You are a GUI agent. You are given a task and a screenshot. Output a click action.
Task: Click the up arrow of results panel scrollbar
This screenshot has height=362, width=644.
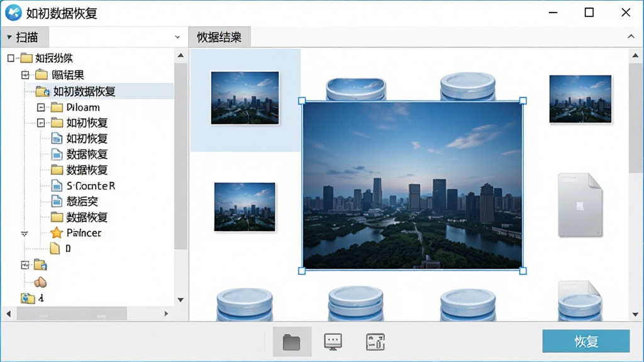[x=635, y=55]
